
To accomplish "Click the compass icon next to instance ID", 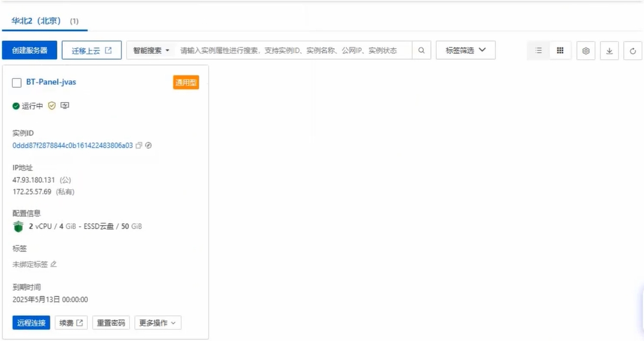I will tap(149, 146).
